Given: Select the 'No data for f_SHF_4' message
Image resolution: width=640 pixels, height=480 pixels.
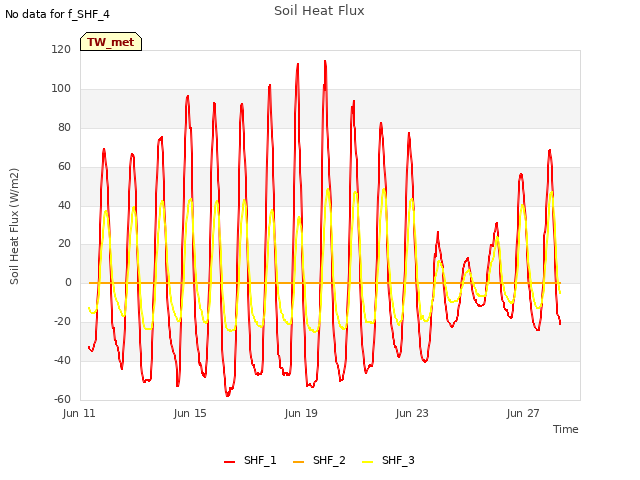Looking at the screenshot, I should tap(57, 14).
